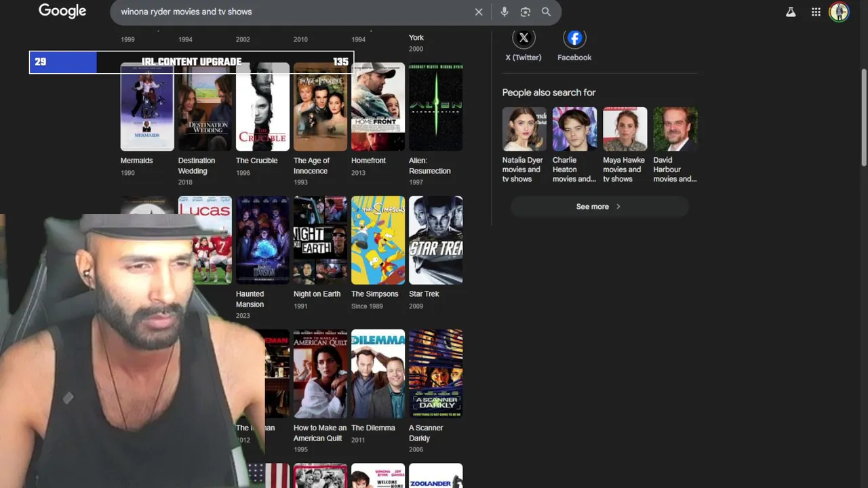Open the X (Twitter) profile icon
Viewport: 868px width, 488px height.
524,38
